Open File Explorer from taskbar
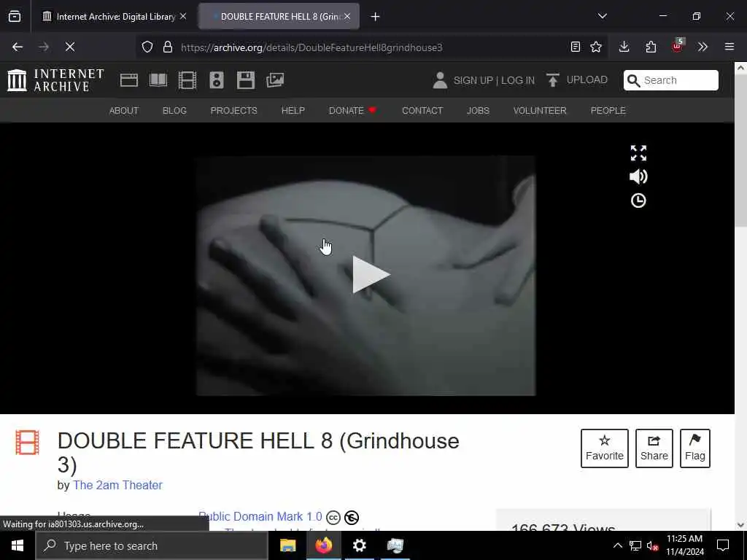 pyautogui.click(x=287, y=545)
